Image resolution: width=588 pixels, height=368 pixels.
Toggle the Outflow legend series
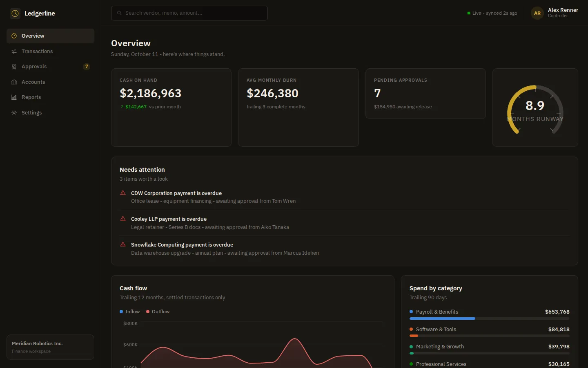[x=158, y=312]
